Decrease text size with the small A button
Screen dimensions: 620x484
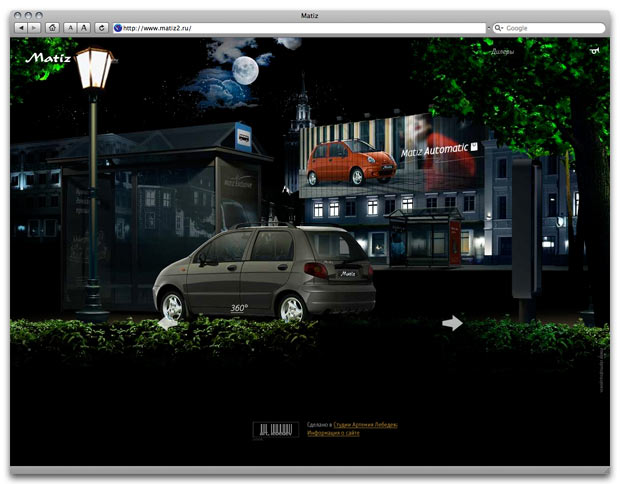[x=70, y=28]
